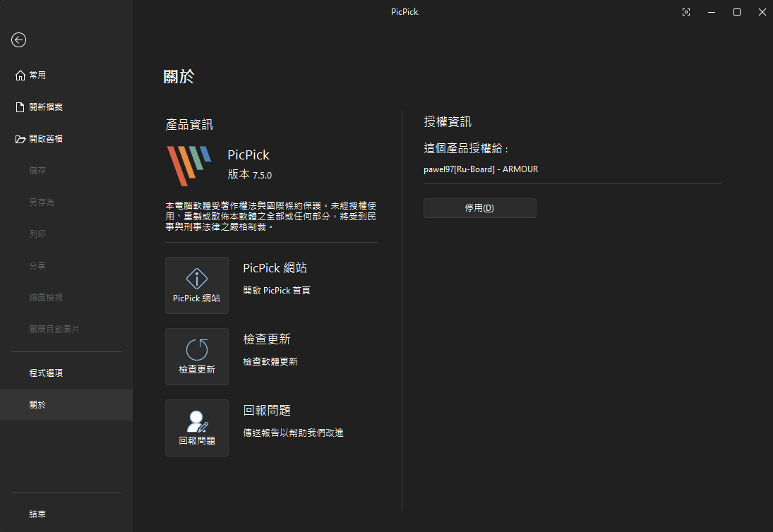Close the PicPick window
The image size is (773, 532).
(762, 12)
